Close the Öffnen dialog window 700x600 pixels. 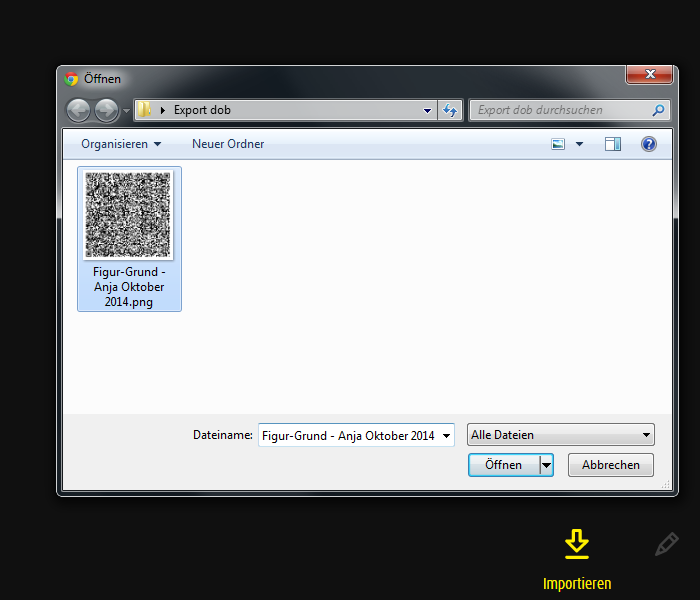(x=650, y=74)
